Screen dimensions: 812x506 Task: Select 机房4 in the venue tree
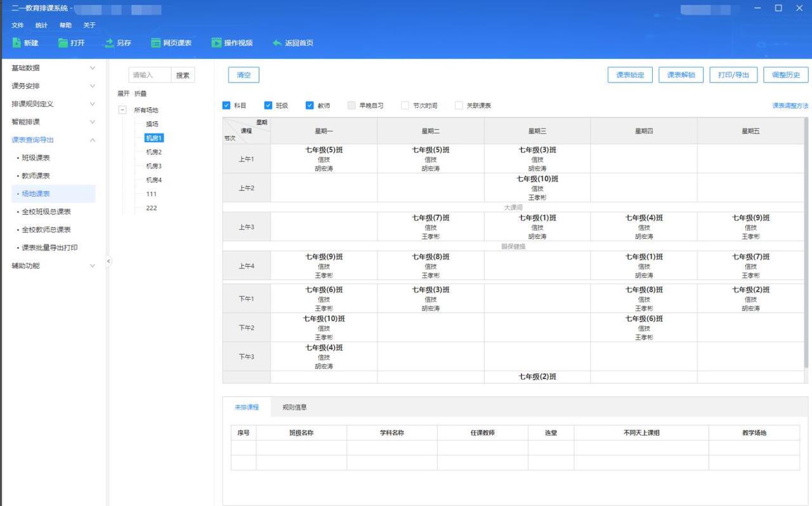pyautogui.click(x=154, y=180)
